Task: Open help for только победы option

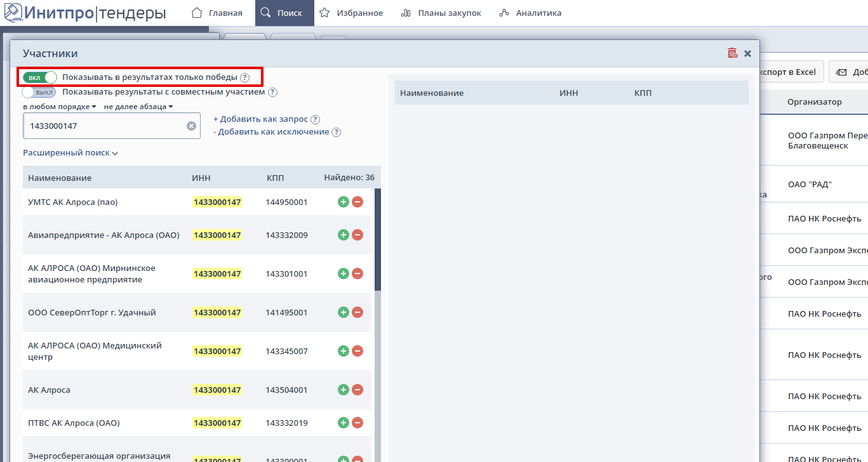Action: click(244, 77)
